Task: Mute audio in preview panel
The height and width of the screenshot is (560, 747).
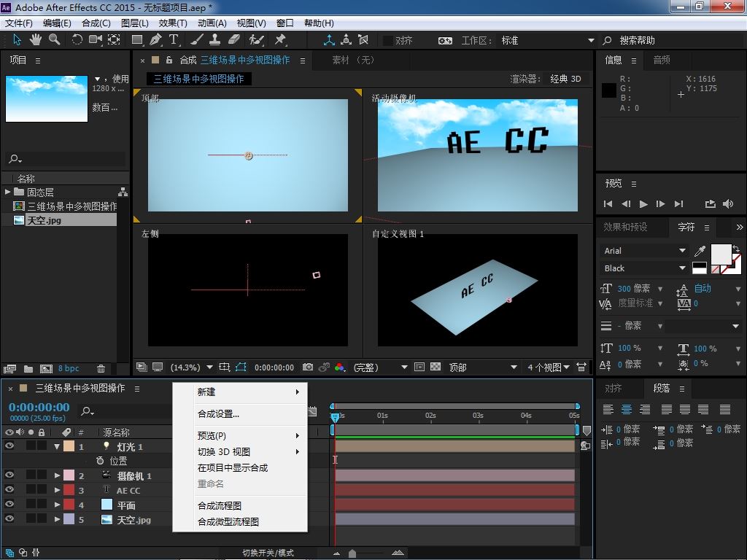Action: click(x=728, y=204)
